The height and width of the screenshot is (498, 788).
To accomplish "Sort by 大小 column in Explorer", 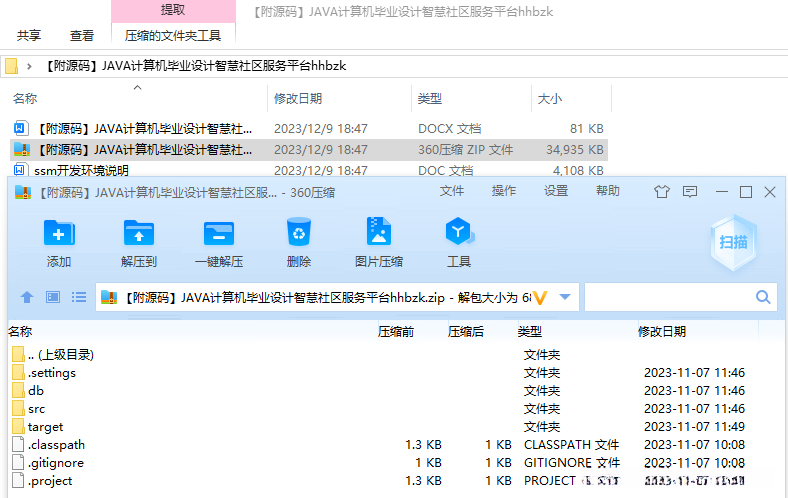I will click(x=550, y=98).
